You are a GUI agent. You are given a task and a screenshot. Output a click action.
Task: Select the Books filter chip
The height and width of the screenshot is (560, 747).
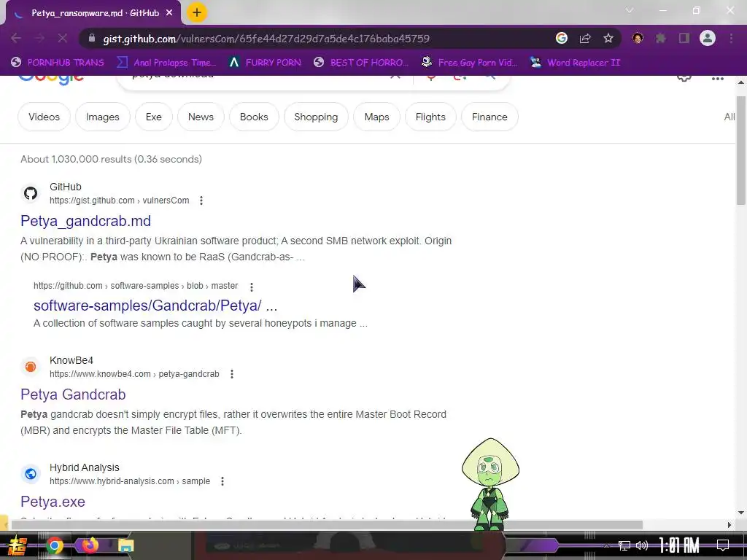click(x=254, y=117)
